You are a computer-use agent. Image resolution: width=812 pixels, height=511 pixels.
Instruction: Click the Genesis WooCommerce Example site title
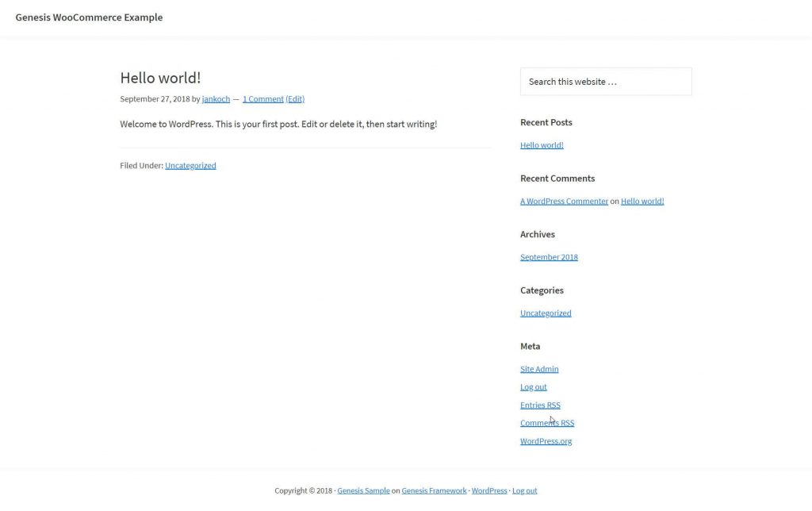89,17
